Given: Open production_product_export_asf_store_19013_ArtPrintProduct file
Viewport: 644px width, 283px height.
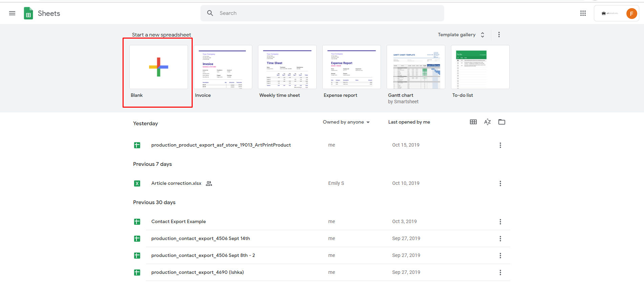Looking at the screenshot, I should [x=221, y=145].
